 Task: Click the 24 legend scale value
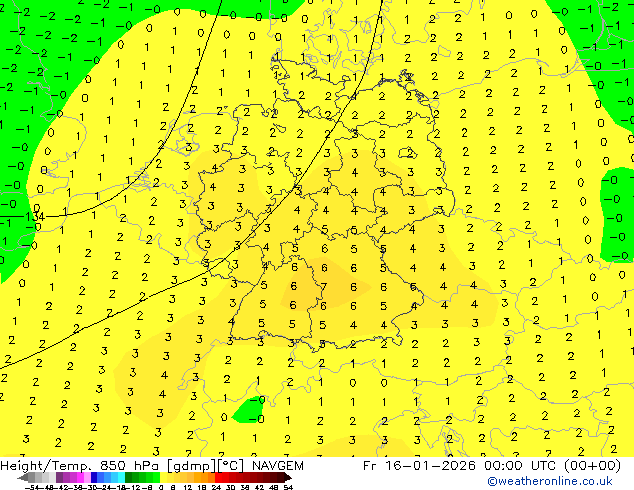(216, 487)
